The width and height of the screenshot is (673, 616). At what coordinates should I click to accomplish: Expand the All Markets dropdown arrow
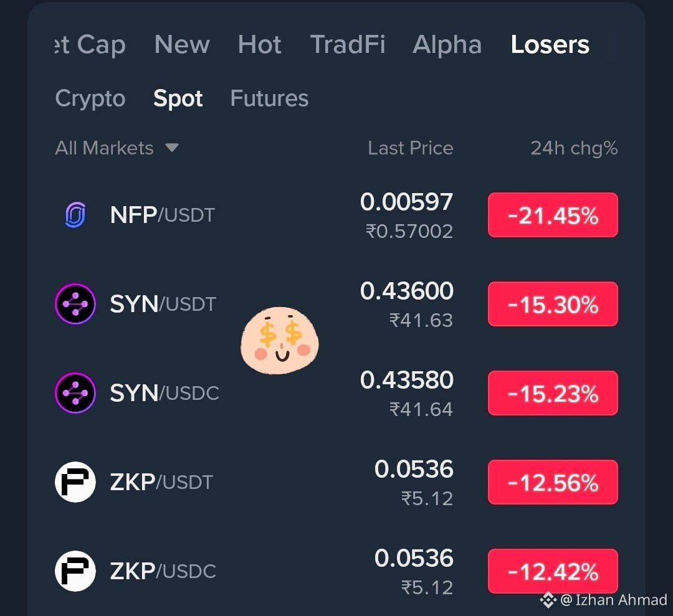pyautogui.click(x=172, y=148)
